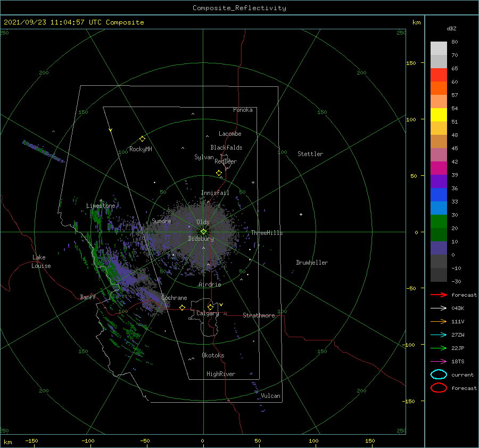The height and width of the screenshot is (448, 479).
Task: Click the light blue 33-30 dBZ band
Action: point(439,208)
